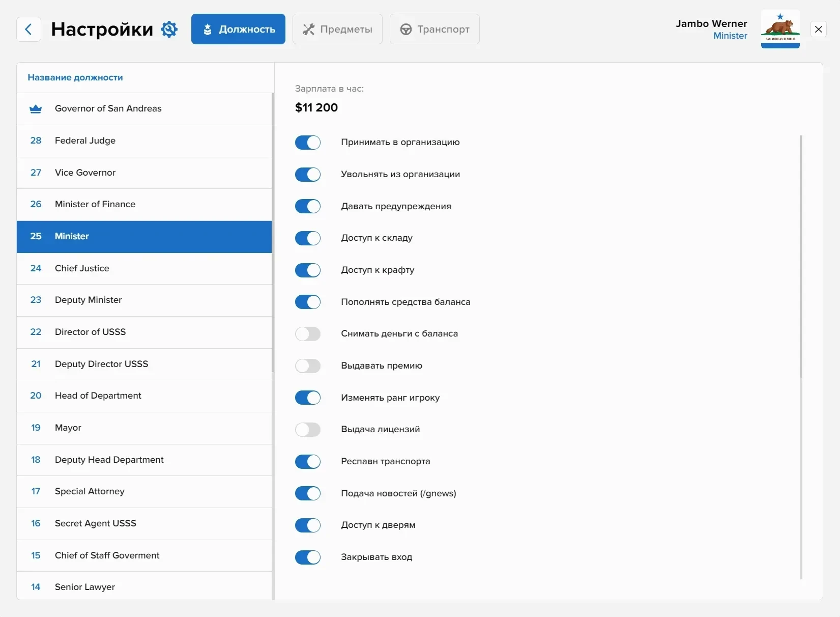Disable Подача новостей (/gnews) toggle
This screenshot has height=617, width=840.
(x=308, y=493)
